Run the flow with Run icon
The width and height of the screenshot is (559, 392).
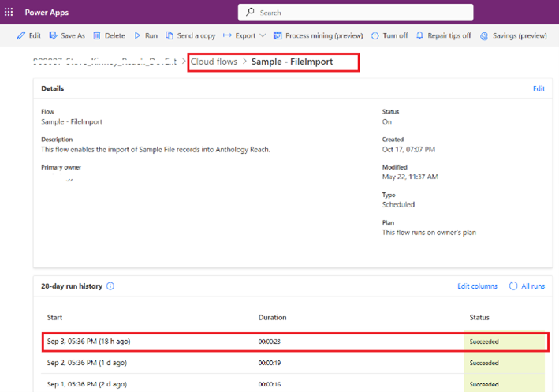tap(137, 35)
